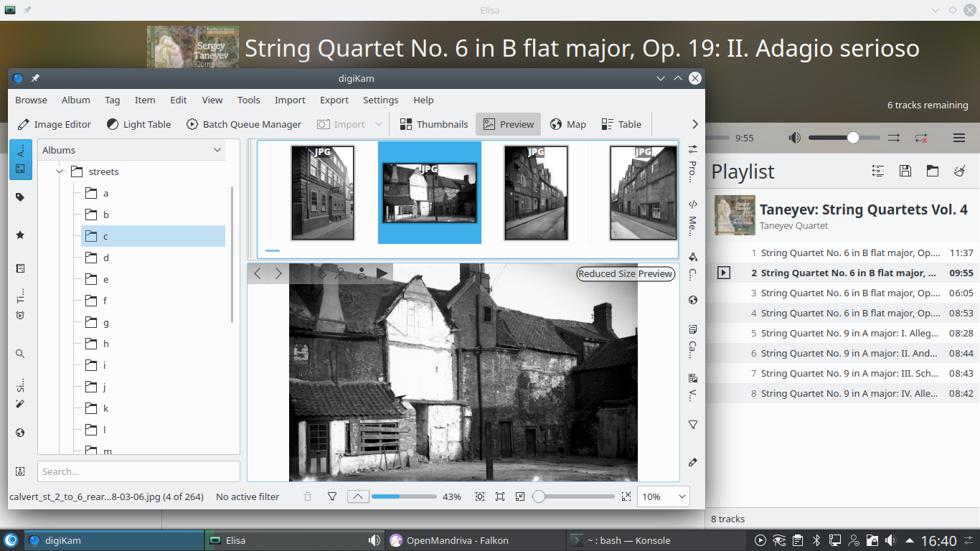Open the Album menu
Viewport: 980px width, 551px height.
[76, 100]
